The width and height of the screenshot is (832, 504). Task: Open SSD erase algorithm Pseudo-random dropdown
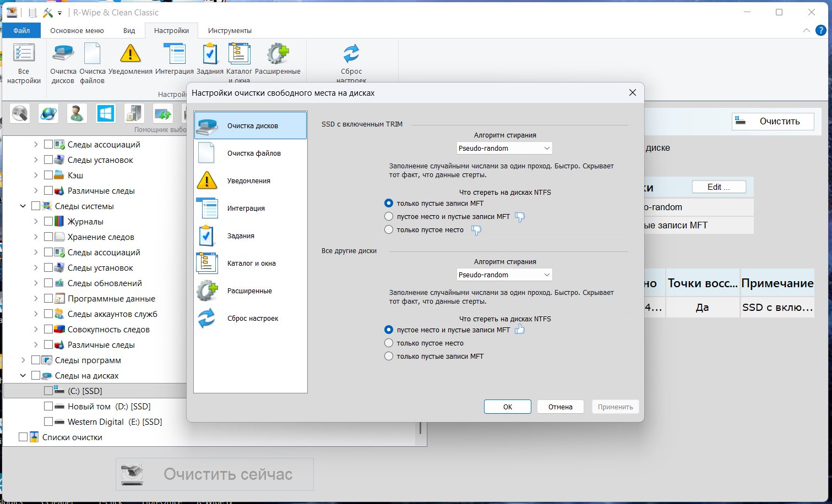(504, 149)
